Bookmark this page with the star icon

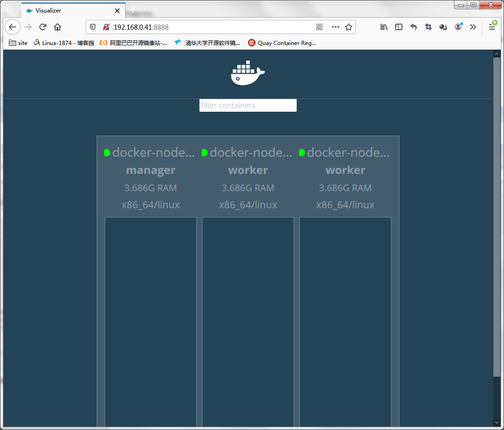coord(349,27)
